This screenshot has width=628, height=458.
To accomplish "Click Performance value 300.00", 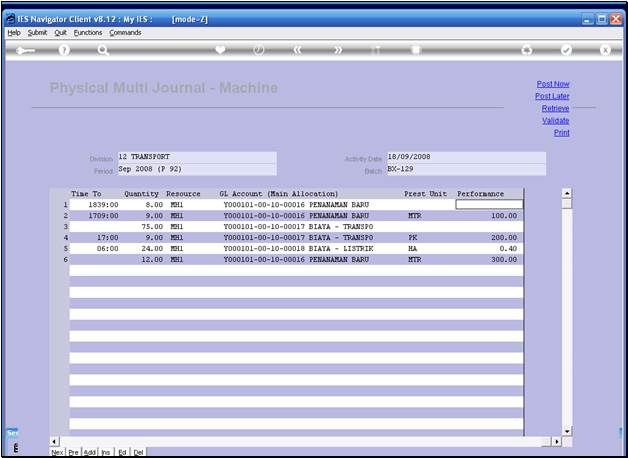I will 504,259.
